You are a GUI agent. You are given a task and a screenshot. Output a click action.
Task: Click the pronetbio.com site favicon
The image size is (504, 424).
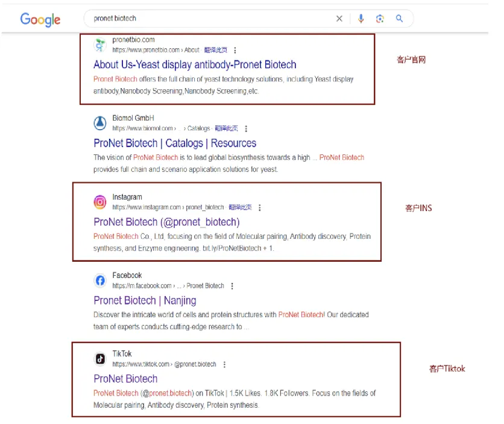(x=100, y=45)
